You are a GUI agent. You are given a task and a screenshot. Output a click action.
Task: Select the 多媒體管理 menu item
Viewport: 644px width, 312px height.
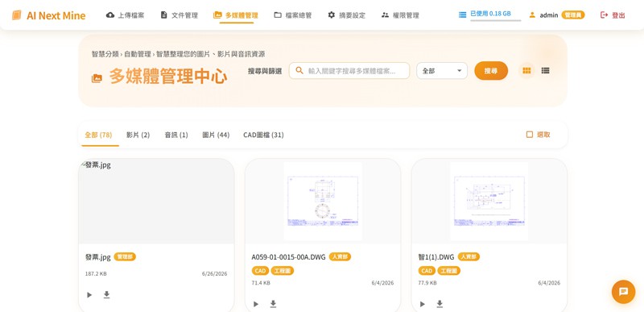236,15
